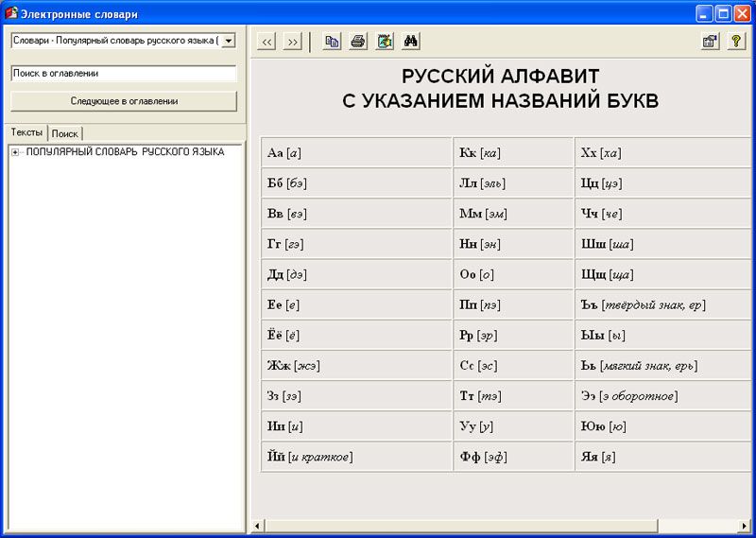Go back with the double-left arrow button

tap(266, 42)
